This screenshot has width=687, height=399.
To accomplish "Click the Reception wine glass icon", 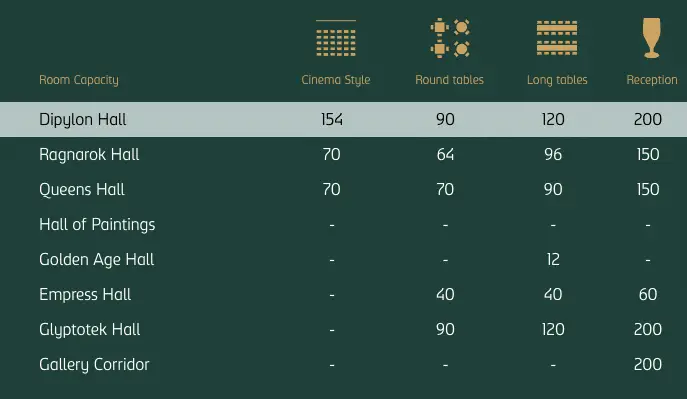I will (652, 38).
